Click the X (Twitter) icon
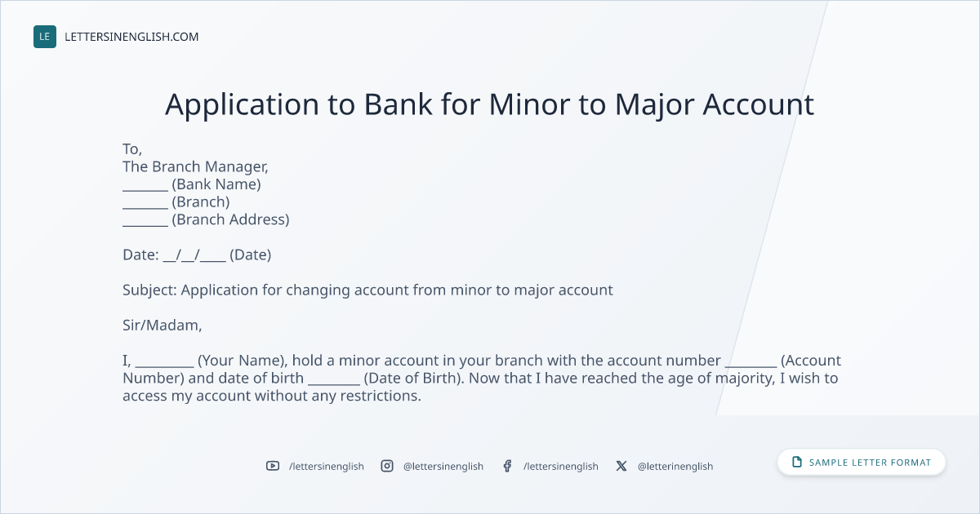 (x=621, y=466)
